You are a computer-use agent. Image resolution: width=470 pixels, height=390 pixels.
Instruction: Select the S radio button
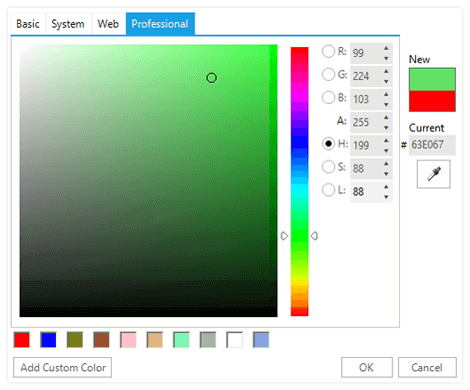(328, 167)
